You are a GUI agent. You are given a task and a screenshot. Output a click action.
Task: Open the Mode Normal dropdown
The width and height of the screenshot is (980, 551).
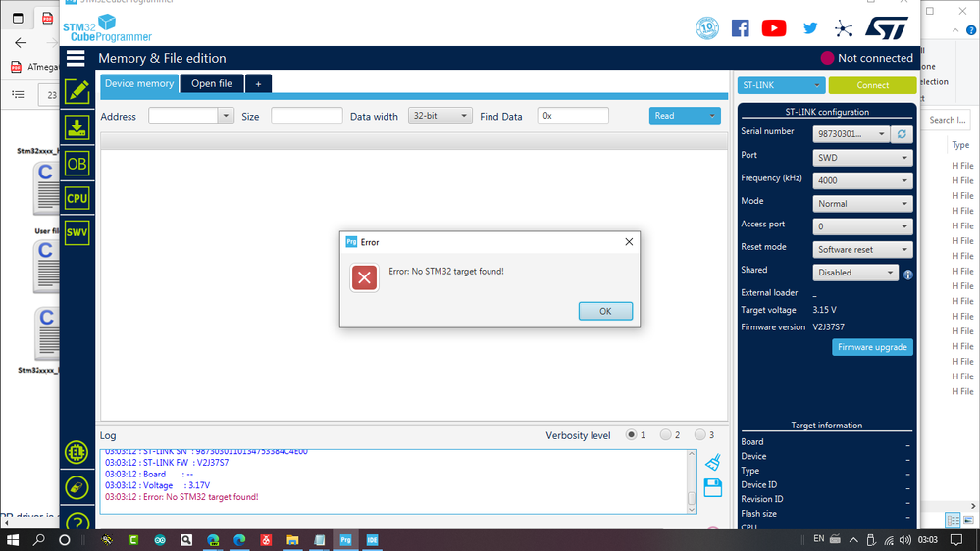pyautogui.click(x=862, y=204)
